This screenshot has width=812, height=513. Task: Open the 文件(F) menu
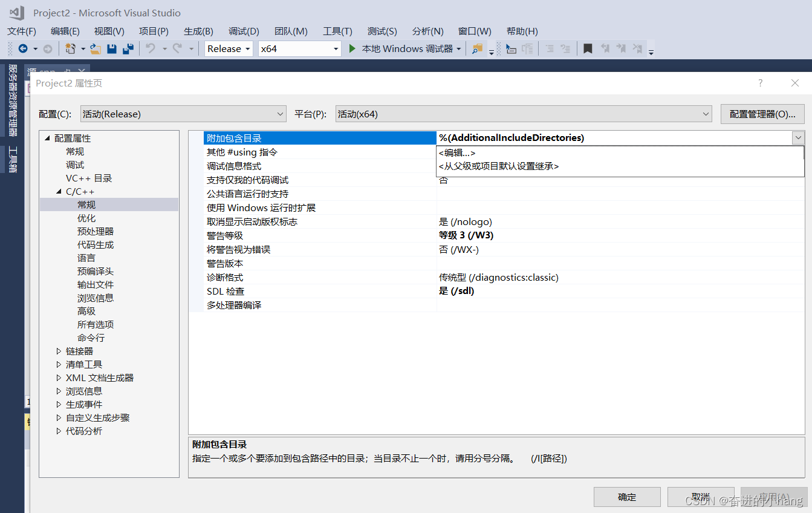point(22,31)
